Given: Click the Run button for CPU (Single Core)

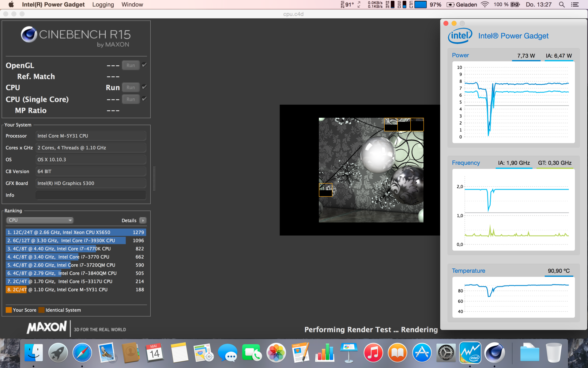Looking at the screenshot, I should pyautogui.click(x=130, y=99).
